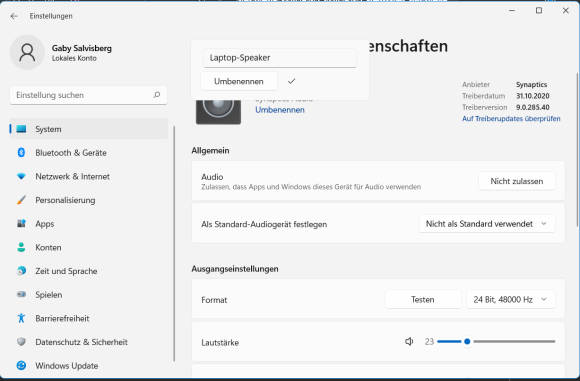
Task: Click the speaker device thumbnail
Action: (218, 112)
